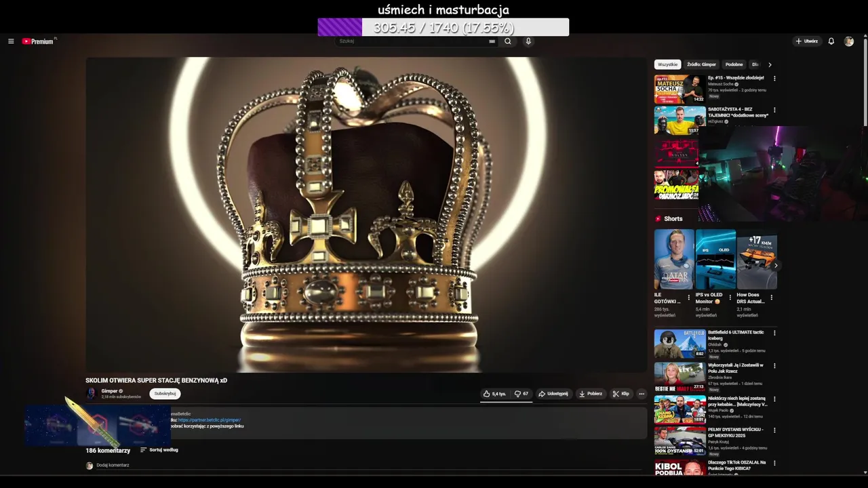Screen dimensions: 868x488
Task: Open PROMOWAŁEM DARMOZJADÓW video thumbnail
Action: pos(676,184)
